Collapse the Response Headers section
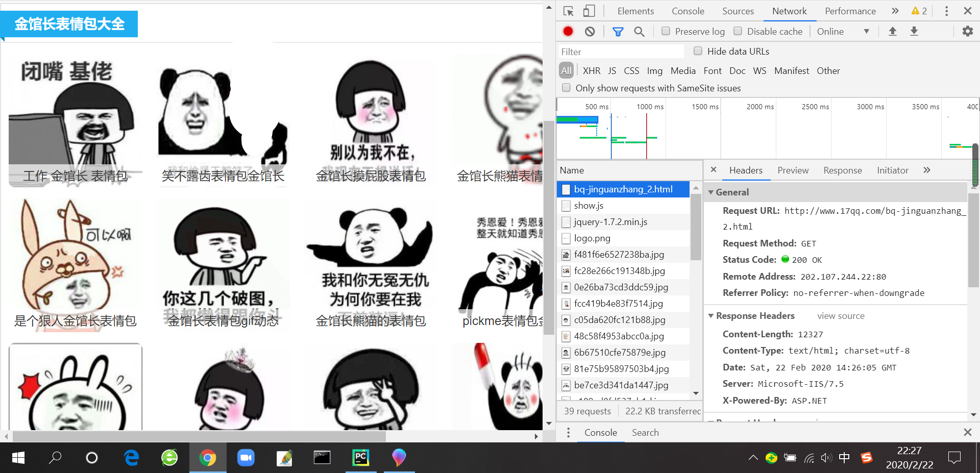This screenshot has width=980, height=473. pyautogui.click(x=711, y=315)
